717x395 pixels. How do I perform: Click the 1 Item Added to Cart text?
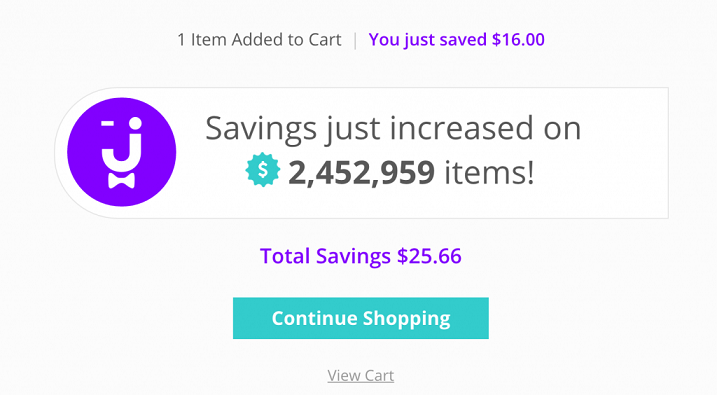coord(259,40)
